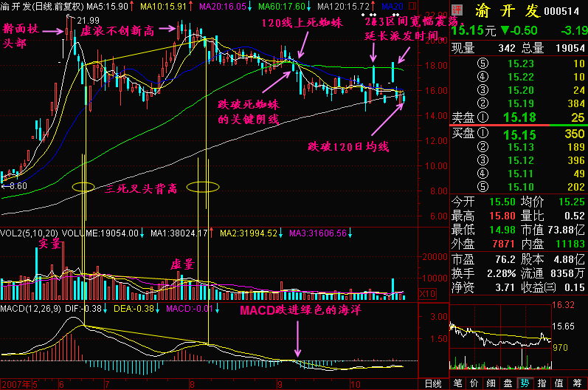Click the MACD(12,26,9) indicator label
This screenshot has height=390, width=588.
31,307
